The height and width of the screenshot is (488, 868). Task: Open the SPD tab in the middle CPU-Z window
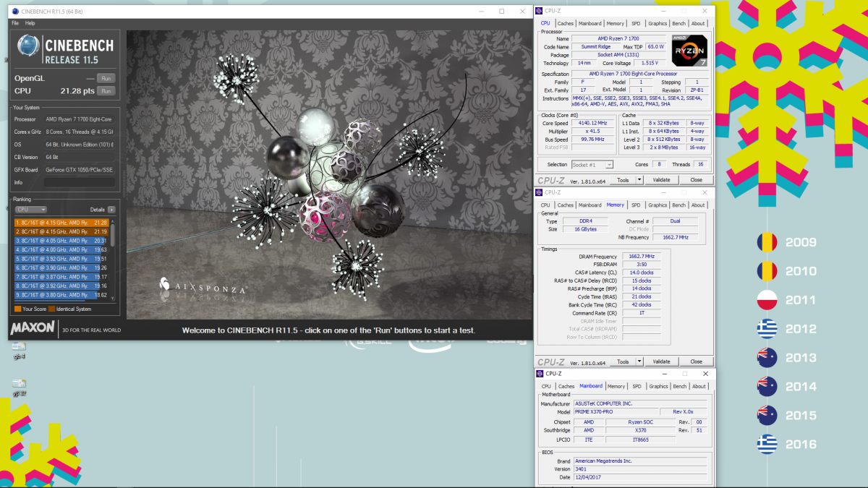[636, 205]
